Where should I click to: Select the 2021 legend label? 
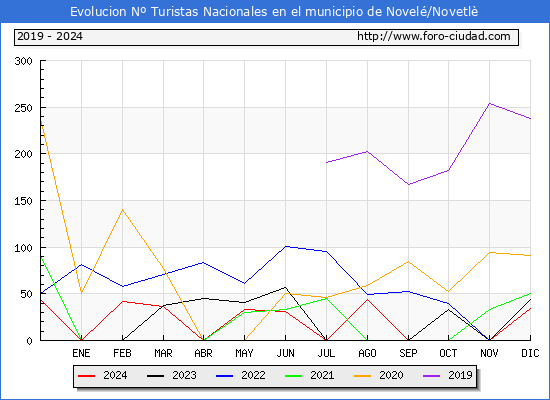click(x=322, y=375)
